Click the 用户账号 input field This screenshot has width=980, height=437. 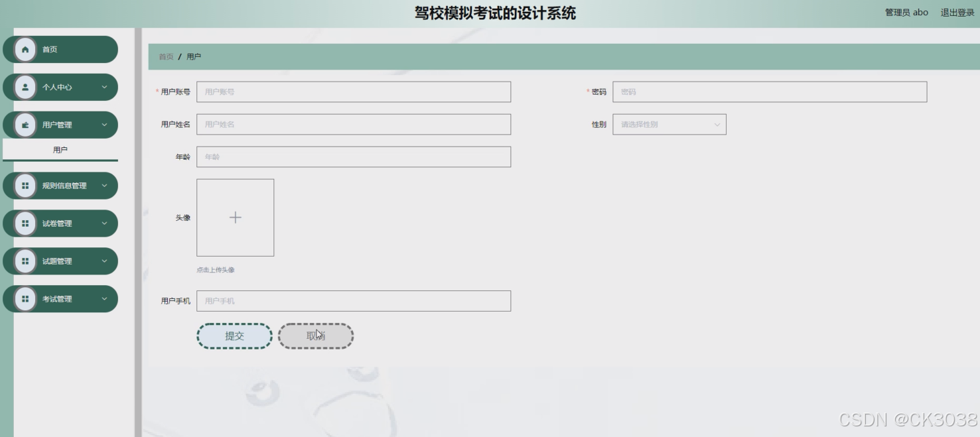click(x=354, y=92)
